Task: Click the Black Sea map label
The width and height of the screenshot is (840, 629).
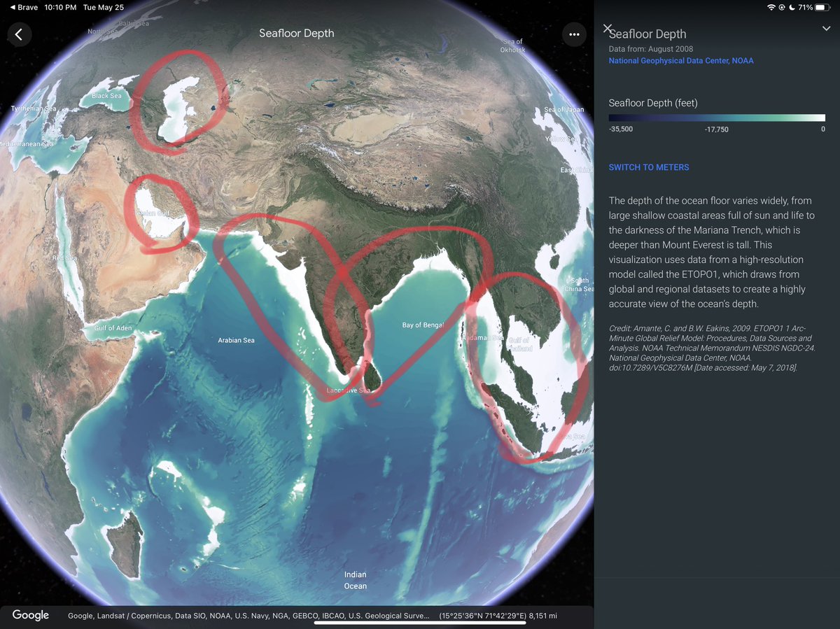Action: coord(106,96)
